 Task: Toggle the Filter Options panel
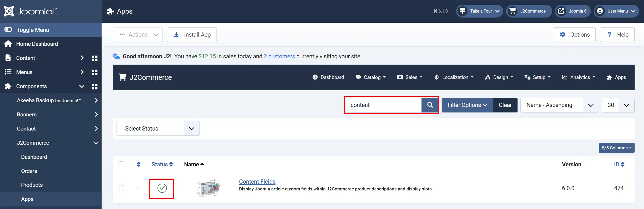(467, 105)
